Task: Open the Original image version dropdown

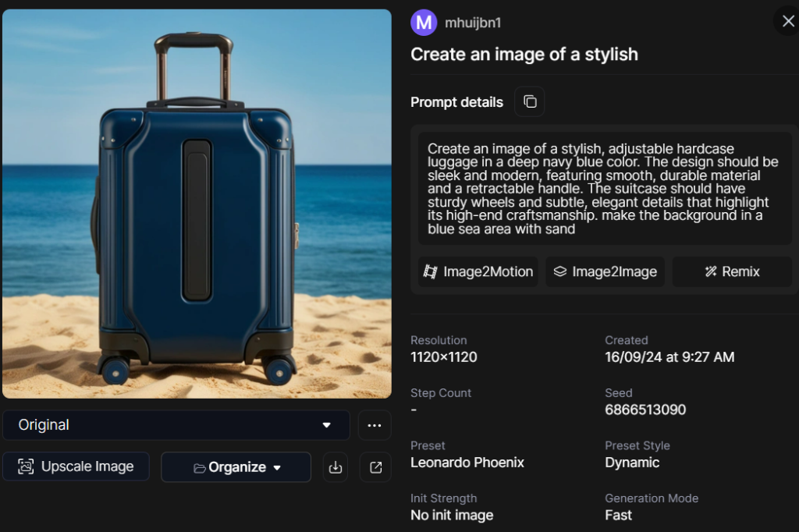Action: pyautogui.click(x=176, y=425)
